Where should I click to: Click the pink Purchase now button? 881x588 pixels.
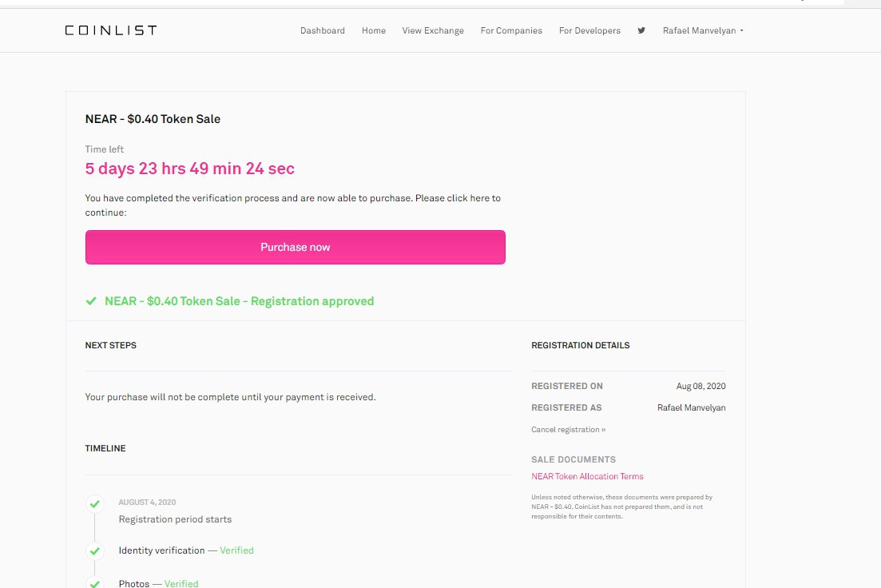(x=295, y=248)
